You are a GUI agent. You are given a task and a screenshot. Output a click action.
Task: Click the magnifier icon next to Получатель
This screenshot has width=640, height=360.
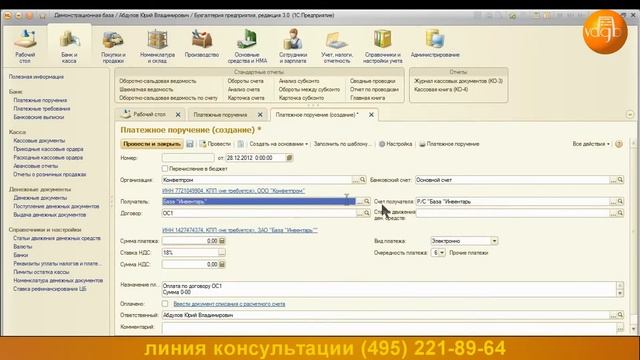pyautogui.click(x=367, y=201)
